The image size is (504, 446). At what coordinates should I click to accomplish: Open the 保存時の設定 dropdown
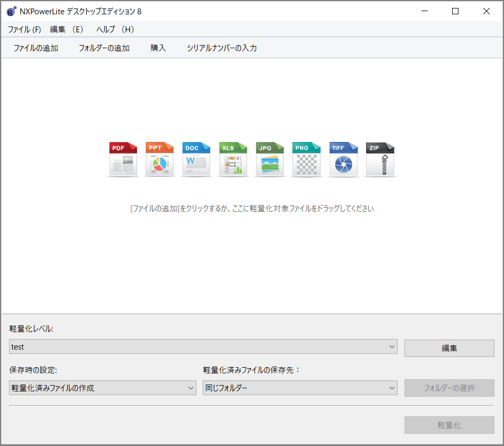coord(103,388)
